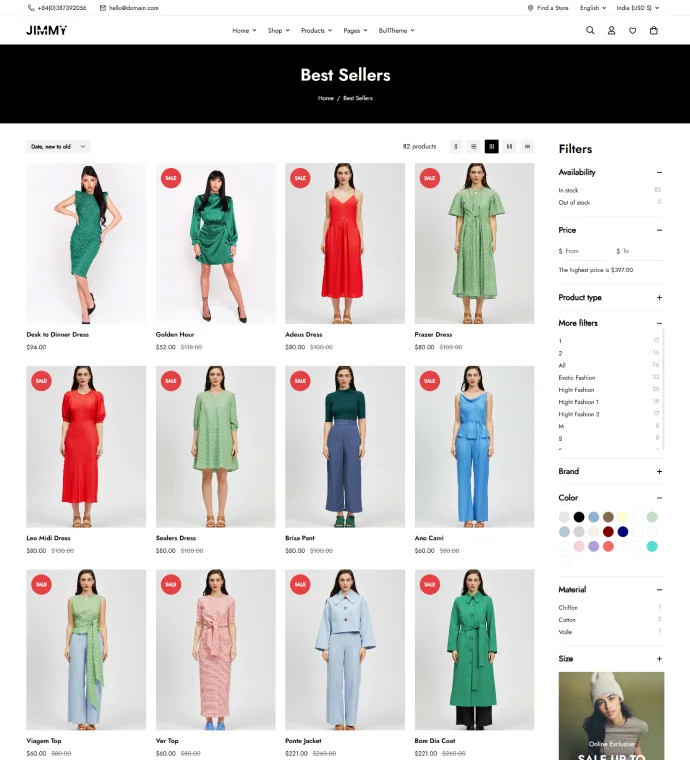Image resolution: width=690 pixels, height=760 pixels.
Task: Check the Out of stock filter
Action: (x=574, y=203)
